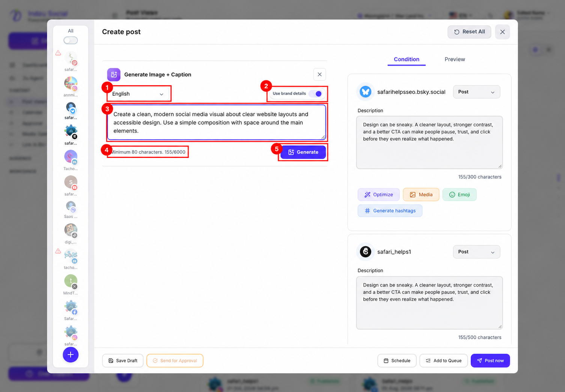Click Save Draft
Screen dimensions: 565x392
(123, 360)
